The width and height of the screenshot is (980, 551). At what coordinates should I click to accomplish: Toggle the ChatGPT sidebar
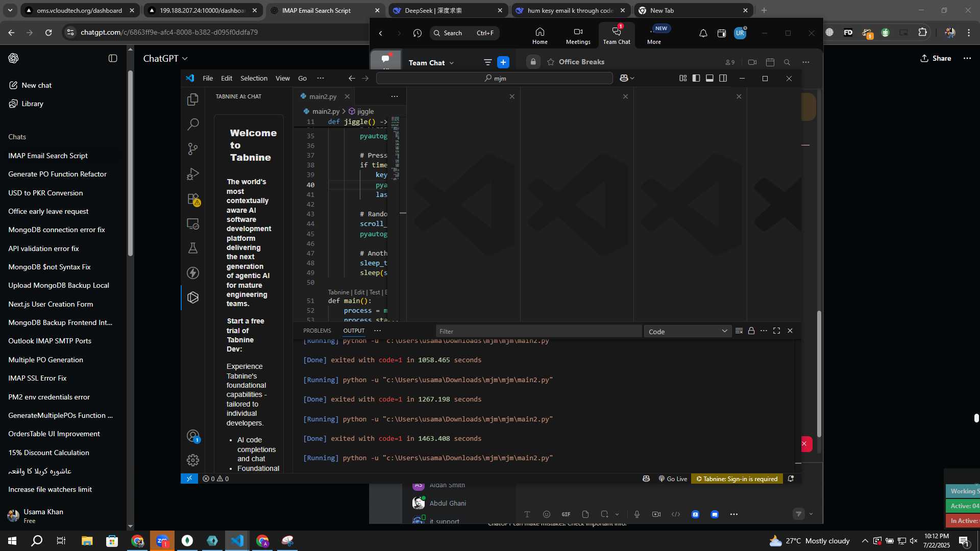(113, 58)
